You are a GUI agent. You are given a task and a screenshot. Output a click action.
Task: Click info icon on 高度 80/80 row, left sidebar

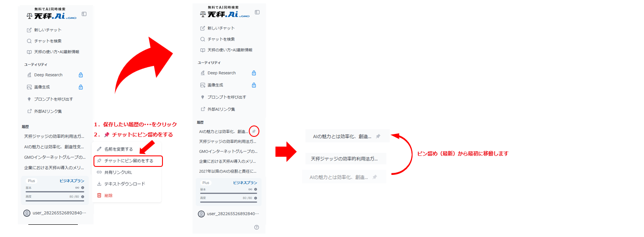[x=83, y=197]
